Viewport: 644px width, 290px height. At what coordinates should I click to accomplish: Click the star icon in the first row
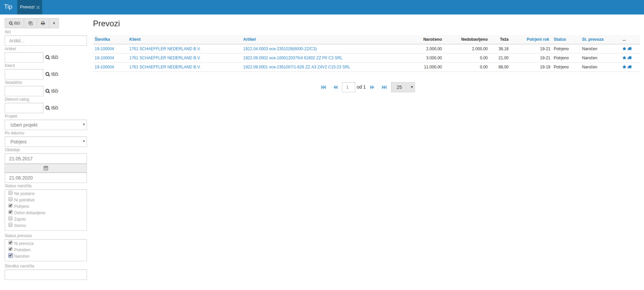624,49
